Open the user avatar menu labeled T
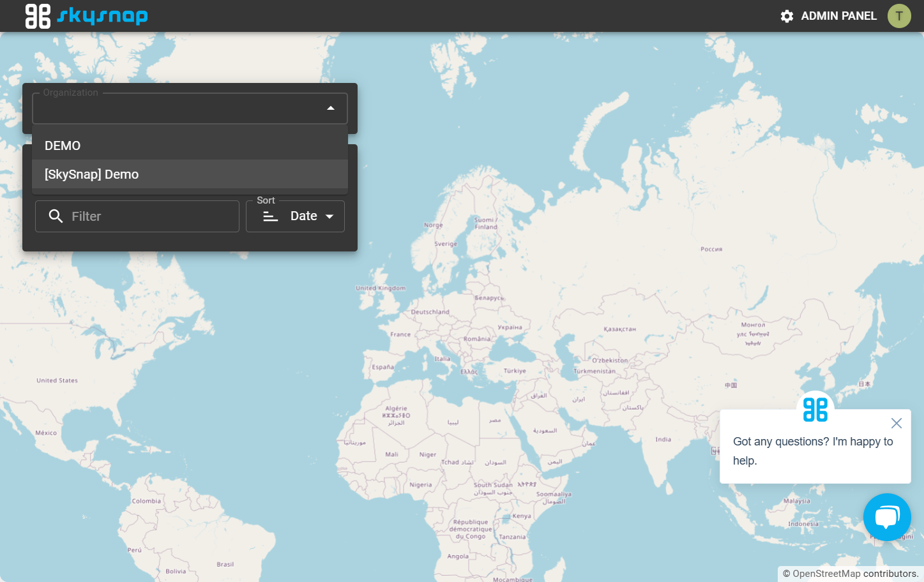The image size is (924, 582). pos(899,16)
